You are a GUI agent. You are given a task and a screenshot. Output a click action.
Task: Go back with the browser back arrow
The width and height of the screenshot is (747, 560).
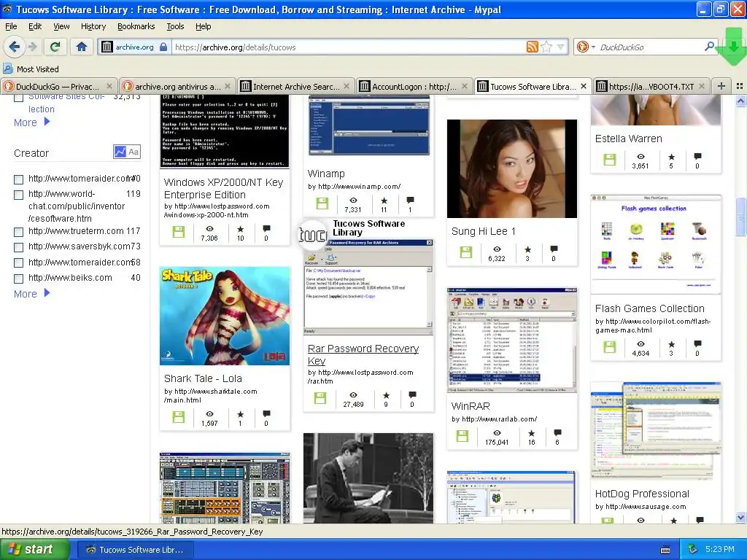[15, 47]
